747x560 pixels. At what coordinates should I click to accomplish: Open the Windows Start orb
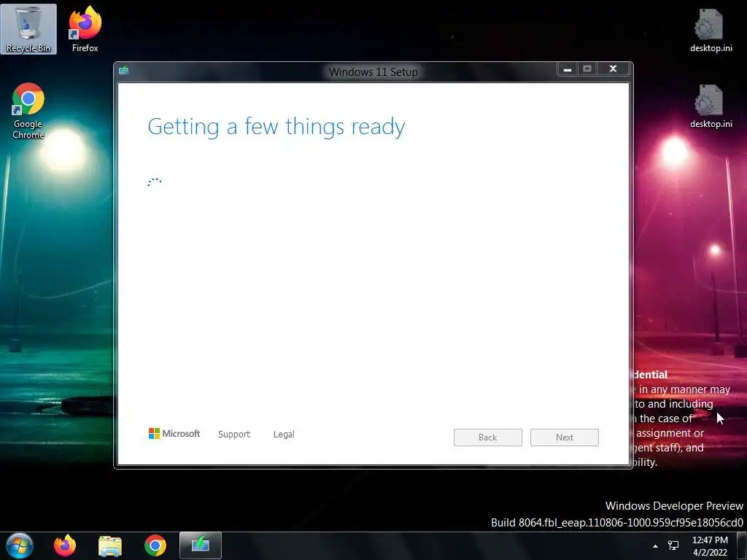click(20, 545)
